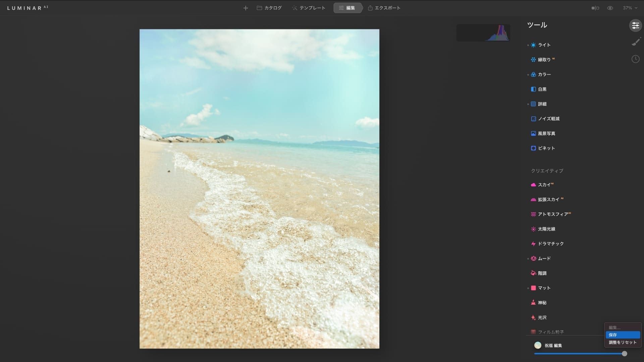Click the histogram display
This screenshot has width=644, height=362.
pyautogui.click(x=483, y=33)
